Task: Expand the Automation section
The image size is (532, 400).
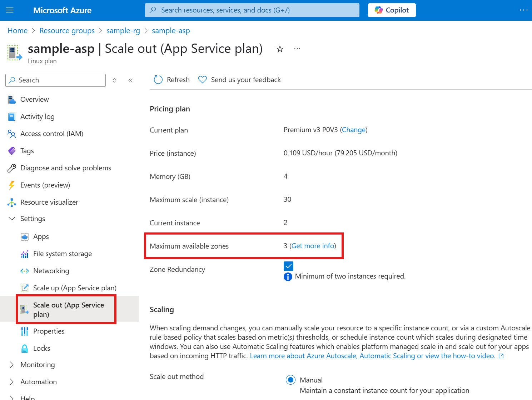Action: pos(12,382)
